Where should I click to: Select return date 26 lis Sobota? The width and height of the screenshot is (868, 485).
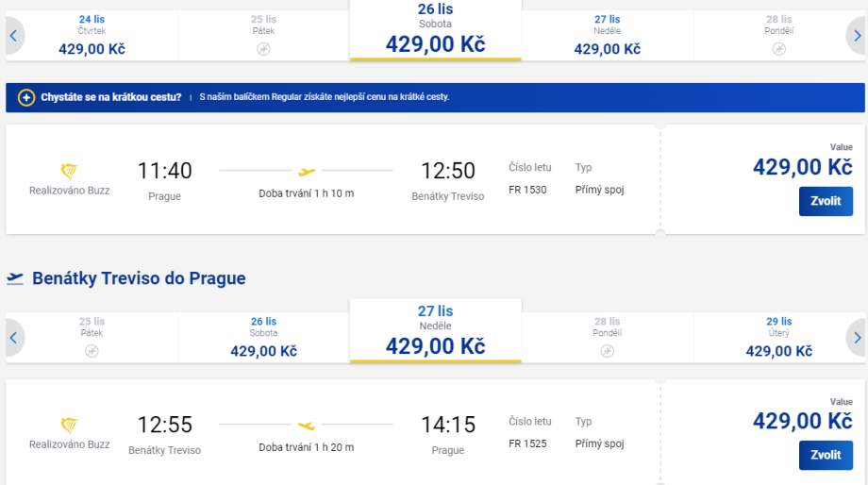[264, 337]
